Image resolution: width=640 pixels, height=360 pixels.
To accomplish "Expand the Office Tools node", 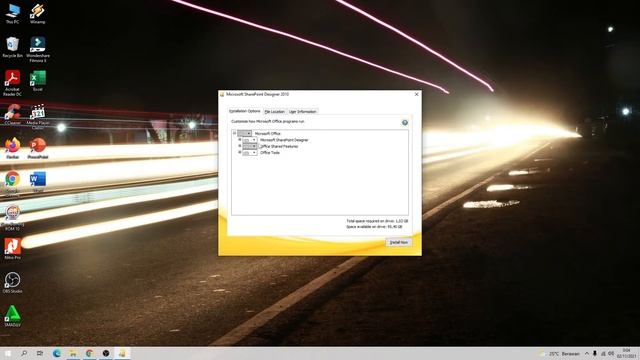I will [x=240, y=152].
